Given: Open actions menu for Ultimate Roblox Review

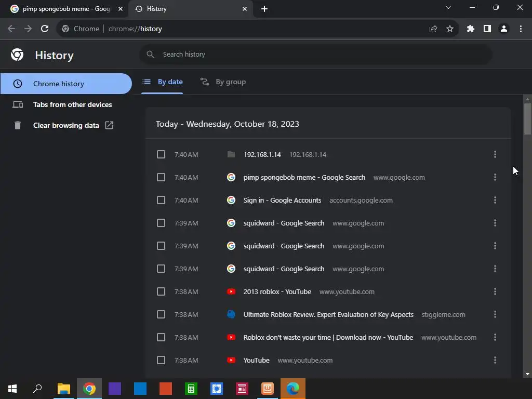Looking at the screenshot, I should point(495,314).
